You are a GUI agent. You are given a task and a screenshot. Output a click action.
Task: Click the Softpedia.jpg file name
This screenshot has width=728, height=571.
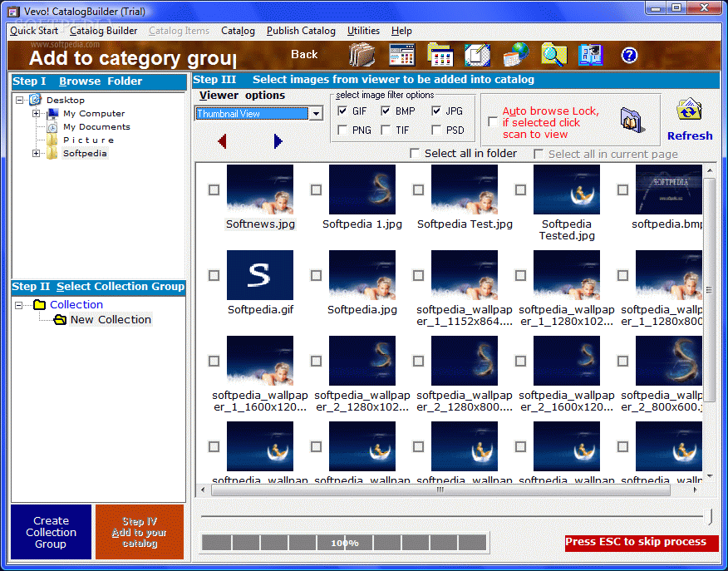click(362, 310)
